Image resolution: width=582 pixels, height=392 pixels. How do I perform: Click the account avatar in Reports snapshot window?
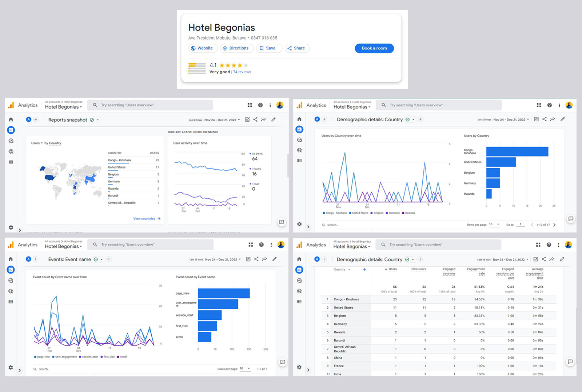tap(280, 105)
